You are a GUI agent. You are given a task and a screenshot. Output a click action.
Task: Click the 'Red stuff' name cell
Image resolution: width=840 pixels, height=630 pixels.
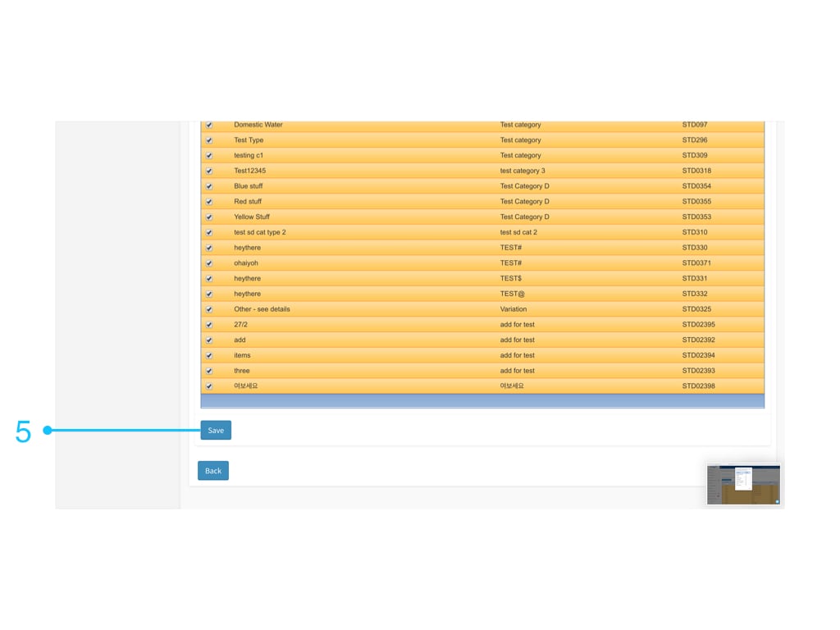(x=248, y=202)
